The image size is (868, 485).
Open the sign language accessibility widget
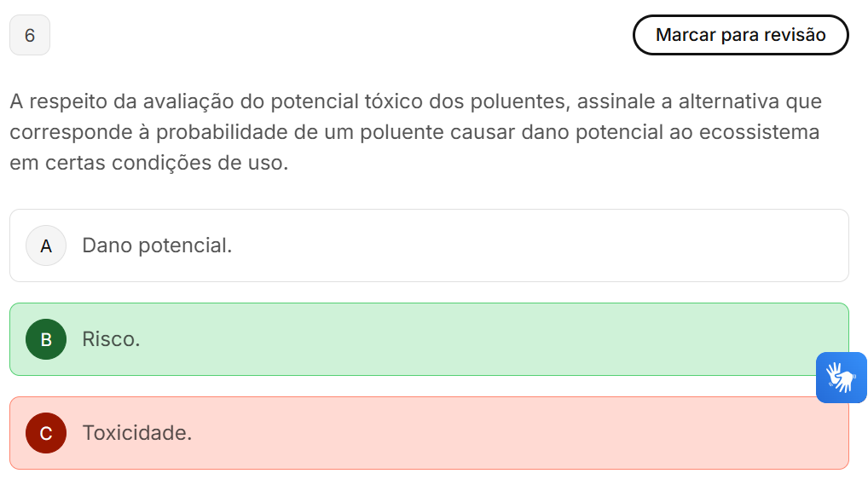[x=841, y=377]
